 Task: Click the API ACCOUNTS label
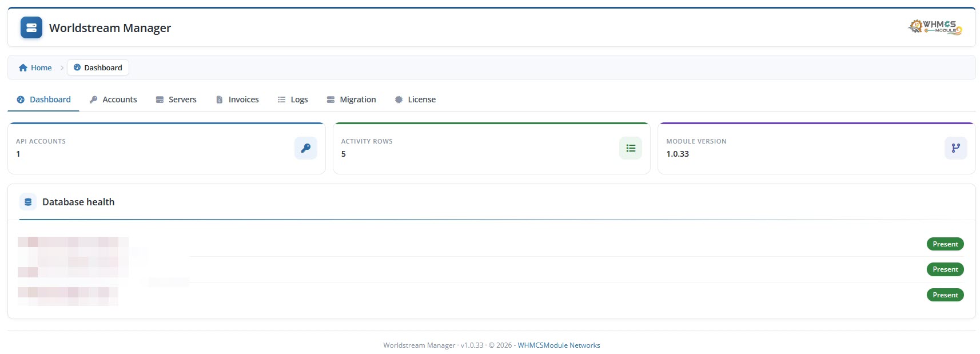[41, 141]
